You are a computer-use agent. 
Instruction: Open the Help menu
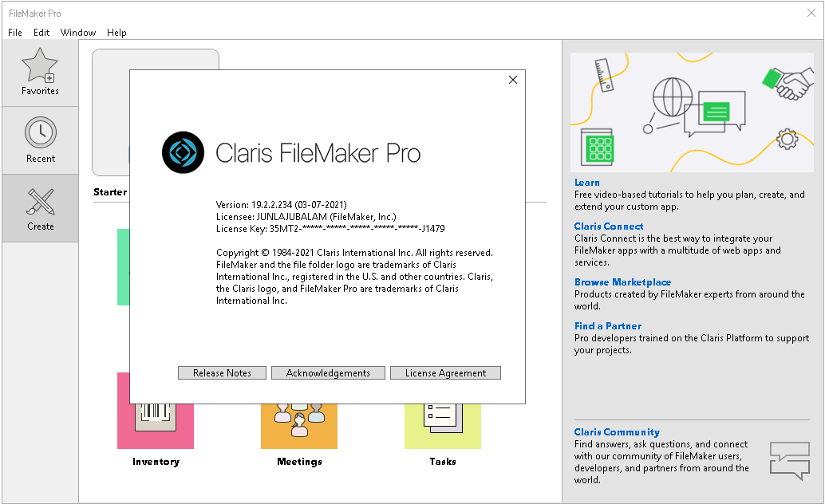116,33
